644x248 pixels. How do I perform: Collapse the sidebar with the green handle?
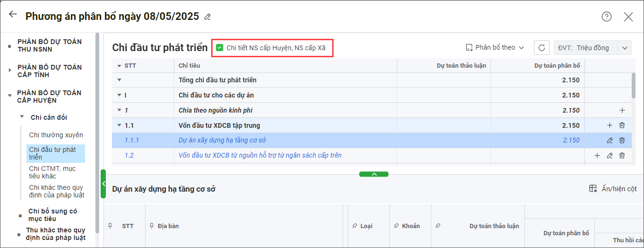click(x=103, y=184)
